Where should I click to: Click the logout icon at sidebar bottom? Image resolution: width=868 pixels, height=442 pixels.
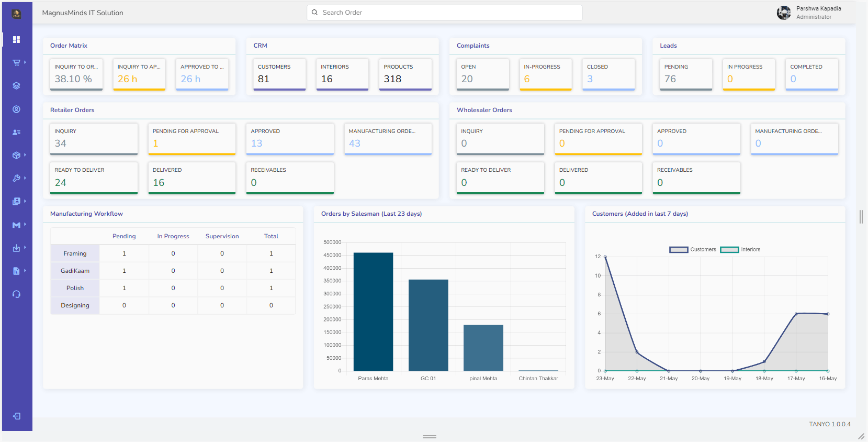tap(17, 416)
